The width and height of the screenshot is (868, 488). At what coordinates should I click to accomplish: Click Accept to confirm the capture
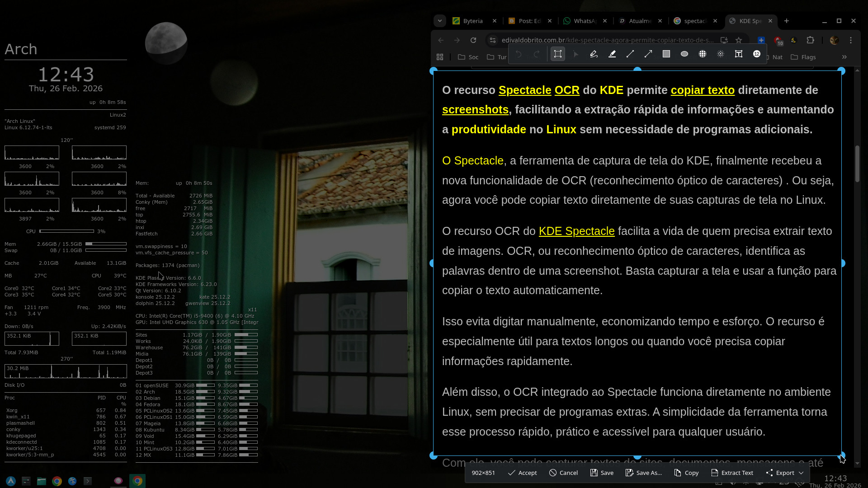click(x=522, y=473)
